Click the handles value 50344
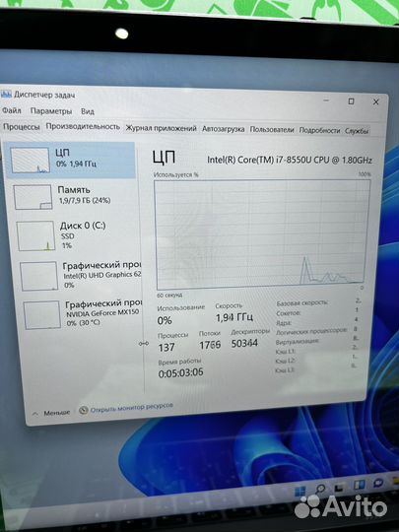The image size is (399, 532). coord(244,344)
